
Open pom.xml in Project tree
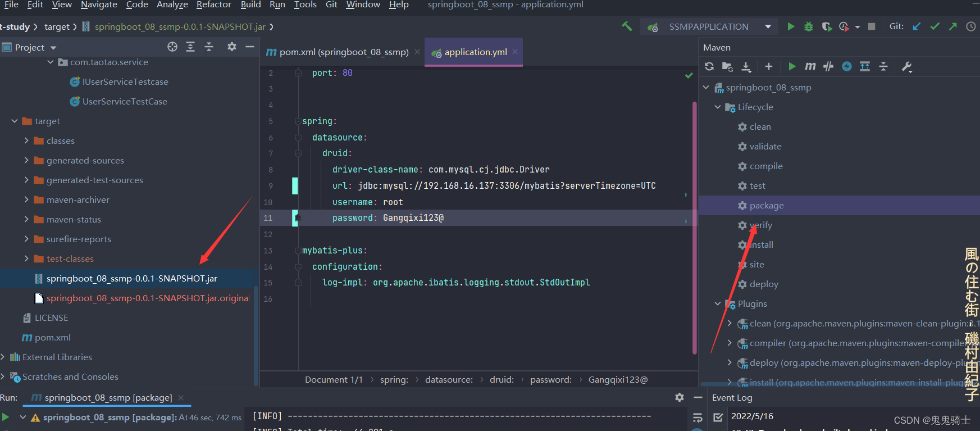coord(52,337)
